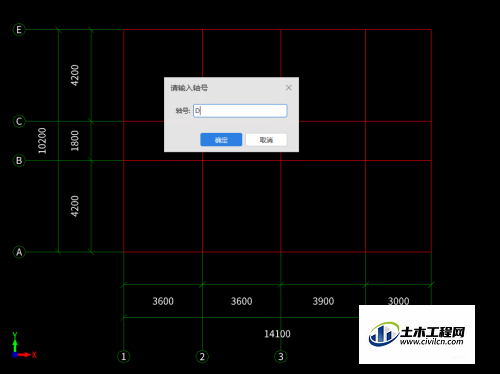Click the 请输入轴号 dialog title
500x374 pixels.
point(189,88)
